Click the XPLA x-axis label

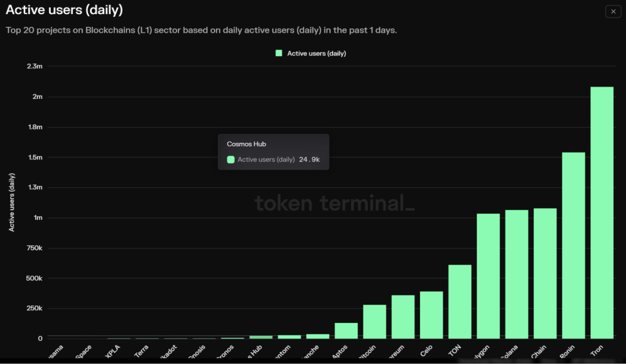(114, 353)
